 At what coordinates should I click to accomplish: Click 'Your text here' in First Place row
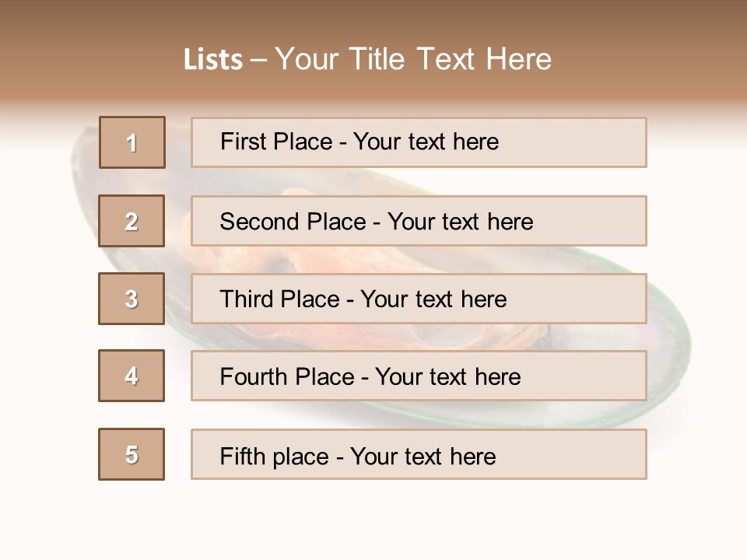(x=426, y=142)
